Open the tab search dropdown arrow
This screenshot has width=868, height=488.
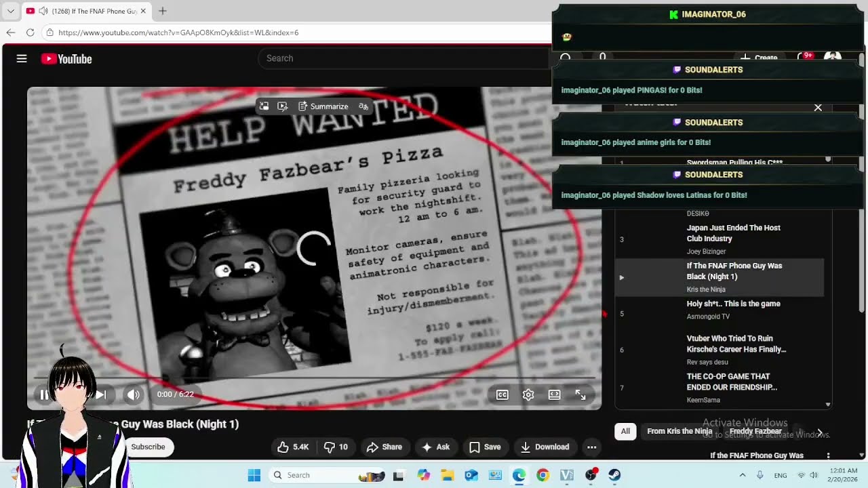click(10, 11)
